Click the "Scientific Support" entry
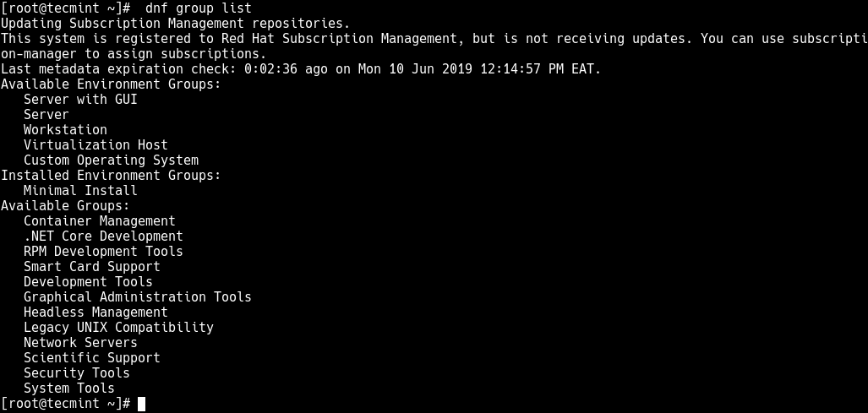 click(x=91, y=358)
